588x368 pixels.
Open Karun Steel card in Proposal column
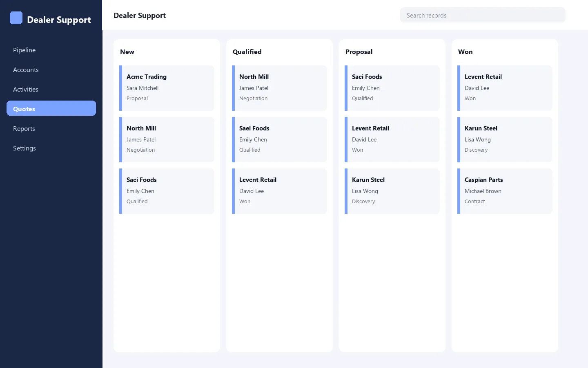392,191
